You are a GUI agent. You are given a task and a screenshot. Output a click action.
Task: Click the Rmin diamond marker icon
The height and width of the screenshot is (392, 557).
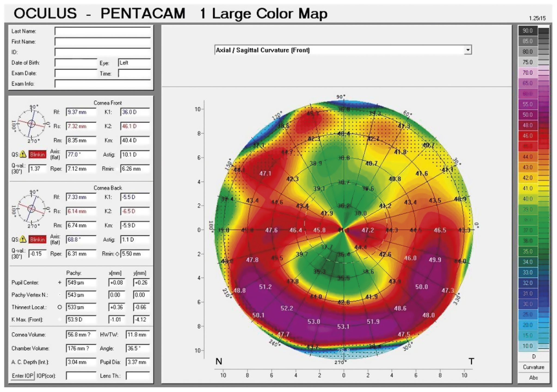pos(117,254)
